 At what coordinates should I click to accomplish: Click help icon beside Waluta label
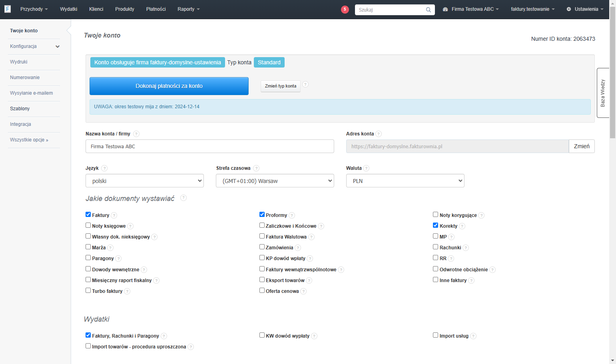[x=366, y=168]
